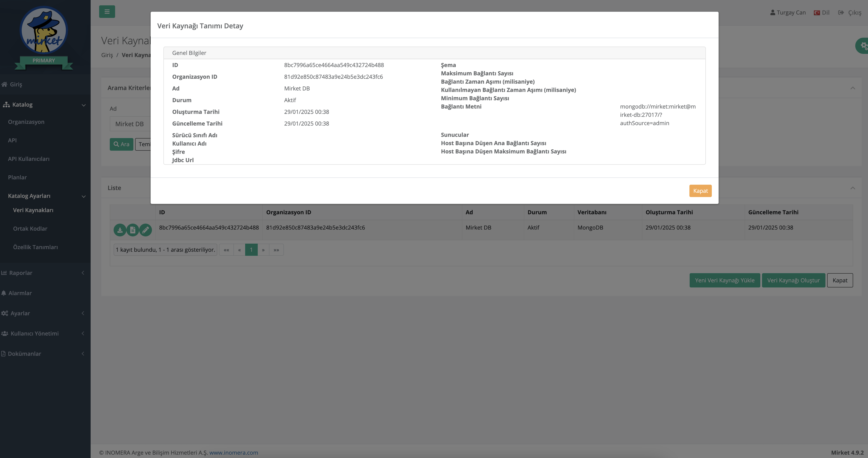The image size is (868, 458).
Task: Open detail document icon for Mirket DB
Action: point(132,230)
